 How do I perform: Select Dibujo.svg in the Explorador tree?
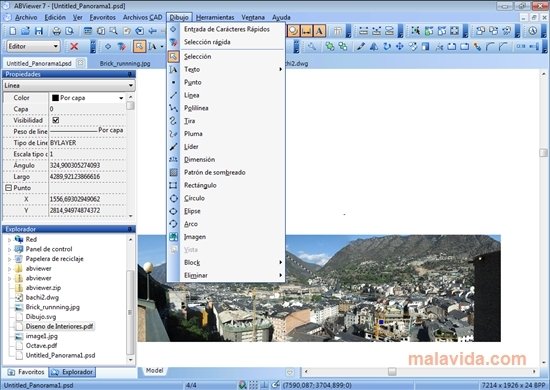point(41,317)
